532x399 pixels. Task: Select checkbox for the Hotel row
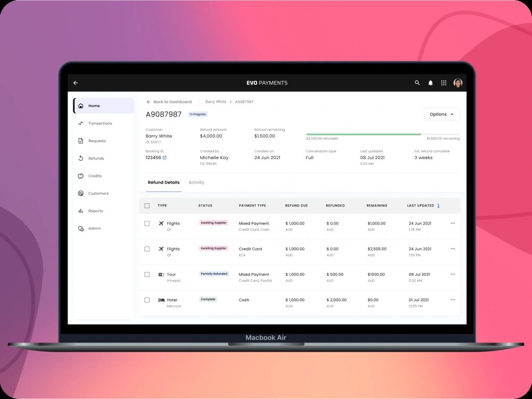(147, 300)
